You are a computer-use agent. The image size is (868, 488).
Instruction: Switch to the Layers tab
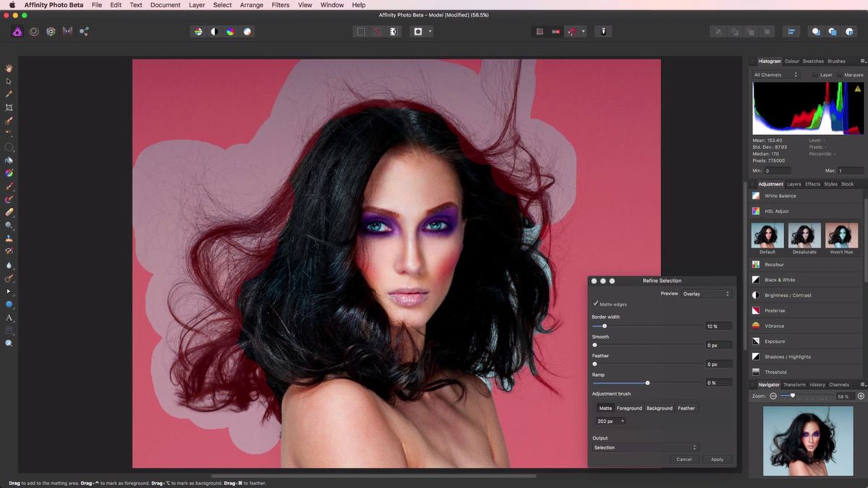click(793, 184)
